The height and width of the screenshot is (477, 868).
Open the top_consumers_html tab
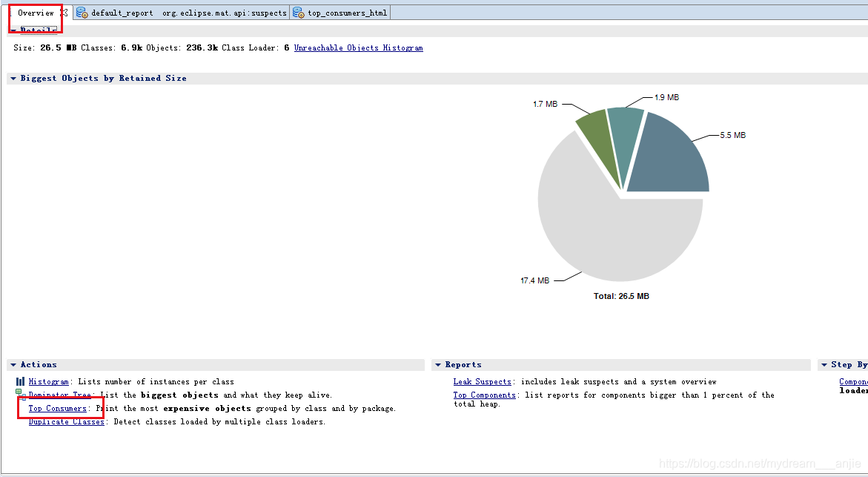340,13
